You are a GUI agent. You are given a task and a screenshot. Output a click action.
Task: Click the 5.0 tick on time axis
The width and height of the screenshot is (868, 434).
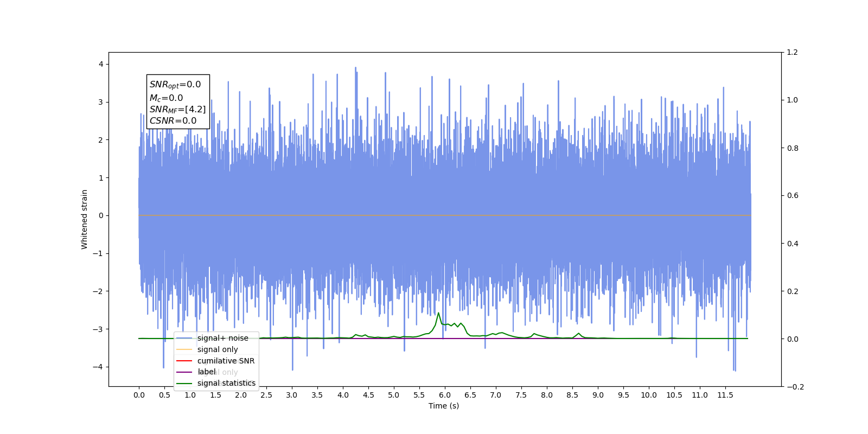394,395
